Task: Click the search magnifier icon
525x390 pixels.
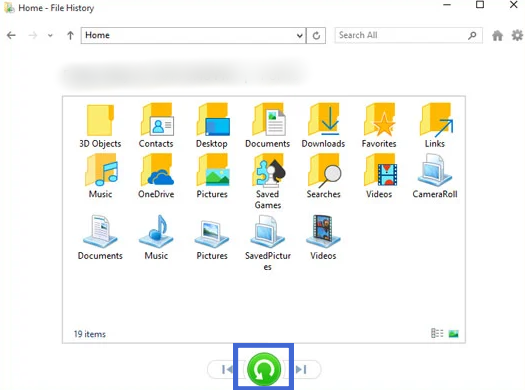Action: pos(472,35)
